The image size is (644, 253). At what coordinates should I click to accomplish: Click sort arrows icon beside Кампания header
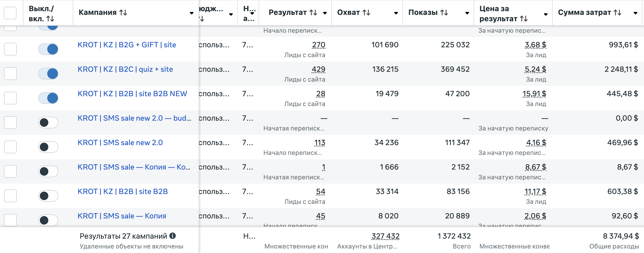[x=123, y=12]
